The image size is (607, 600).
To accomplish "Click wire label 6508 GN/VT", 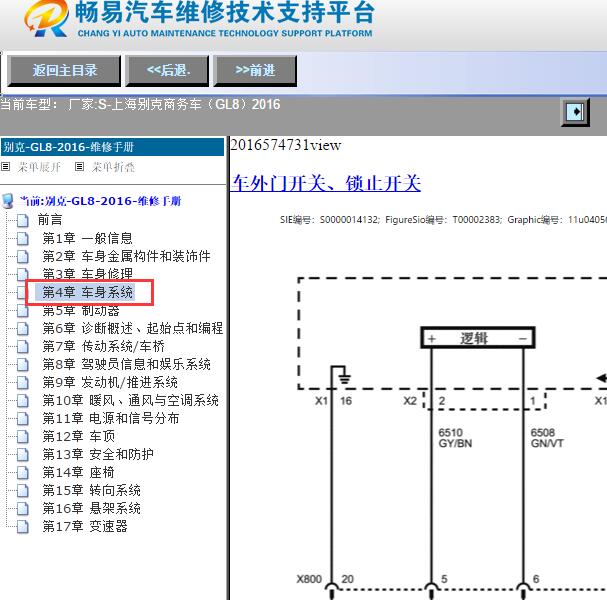I will [x=547, y=438].
